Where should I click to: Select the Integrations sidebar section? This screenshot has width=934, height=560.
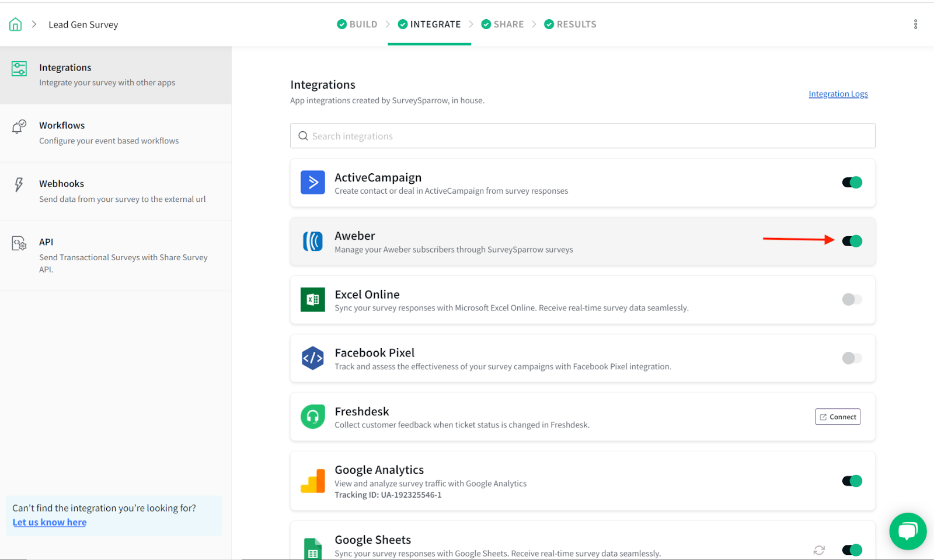pyautogui.click(x=116, y=75)
